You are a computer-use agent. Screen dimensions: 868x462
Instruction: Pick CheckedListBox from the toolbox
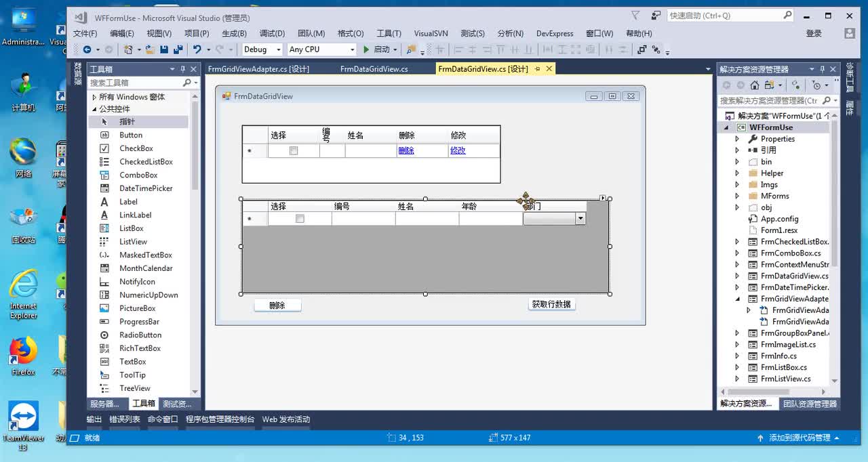point(146,162)
